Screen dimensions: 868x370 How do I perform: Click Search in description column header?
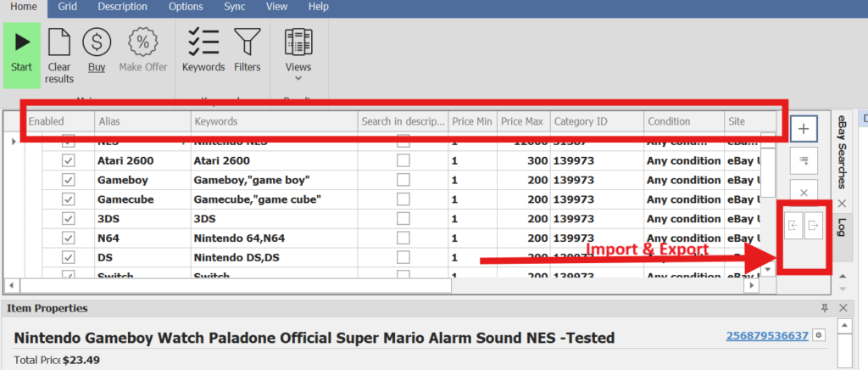(403, 121)
